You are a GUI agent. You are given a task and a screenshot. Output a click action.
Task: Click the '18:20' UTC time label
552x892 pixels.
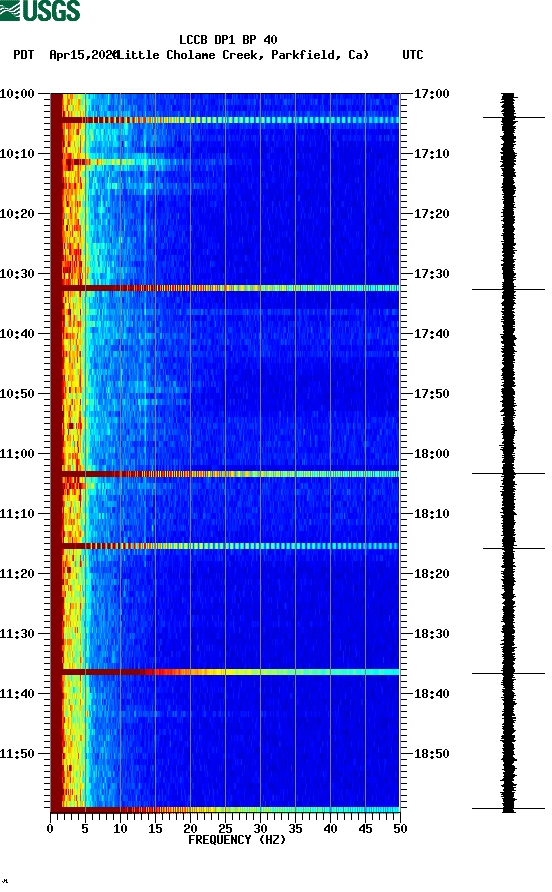[432, 574]
